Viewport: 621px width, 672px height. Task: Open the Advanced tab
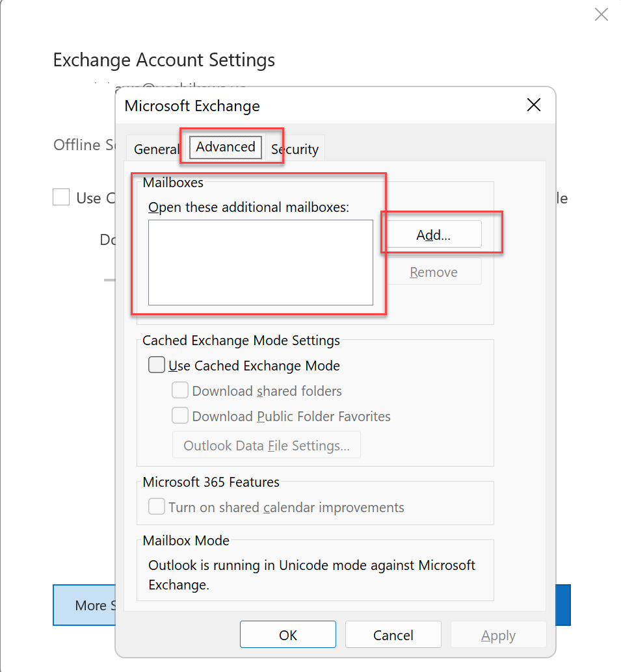tap(226, 147)
